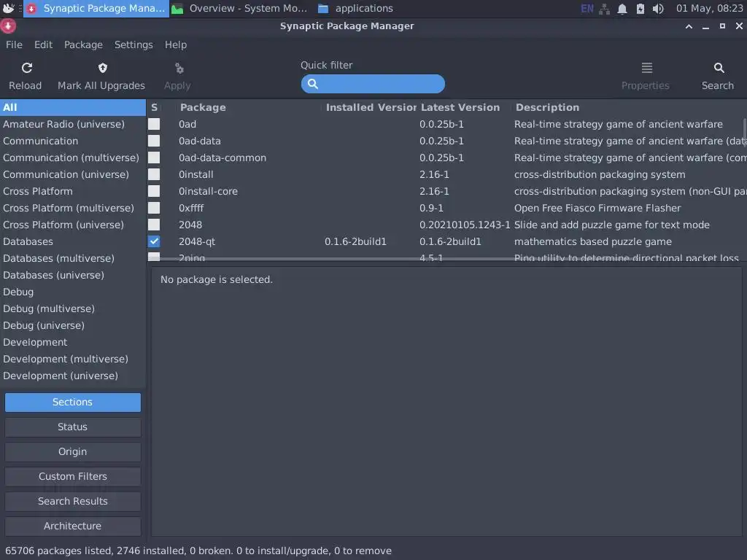Sort by the Latest Version column header
The image size is (747, 560).
pos(460,108)
